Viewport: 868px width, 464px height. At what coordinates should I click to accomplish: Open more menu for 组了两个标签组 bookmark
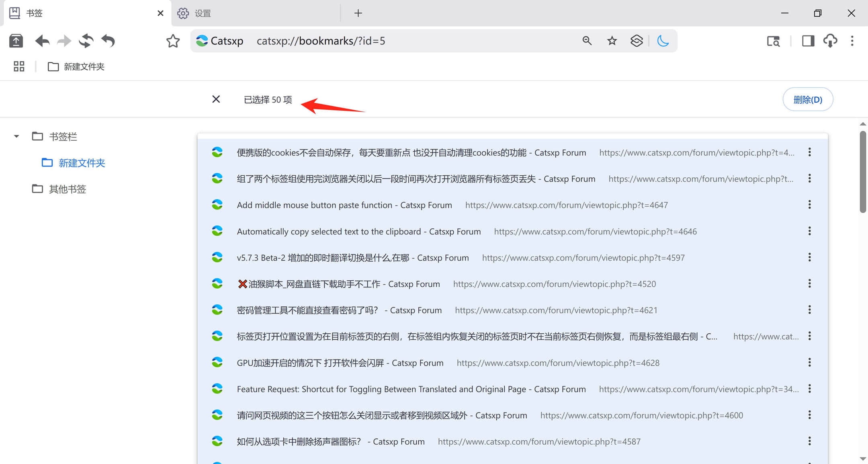(809, 179)
